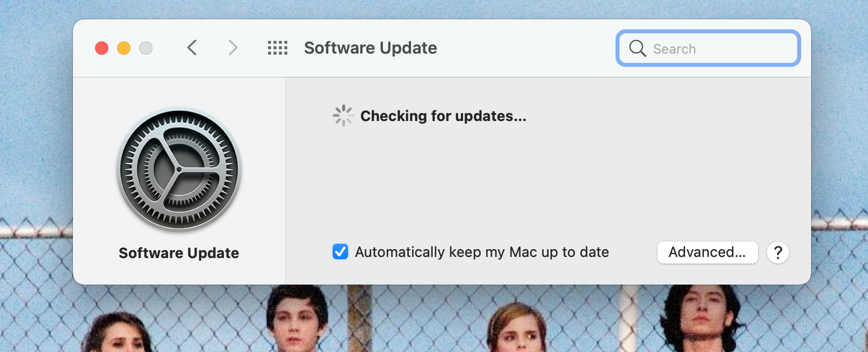Go back to the previous preferences pane

pos(192,48)
